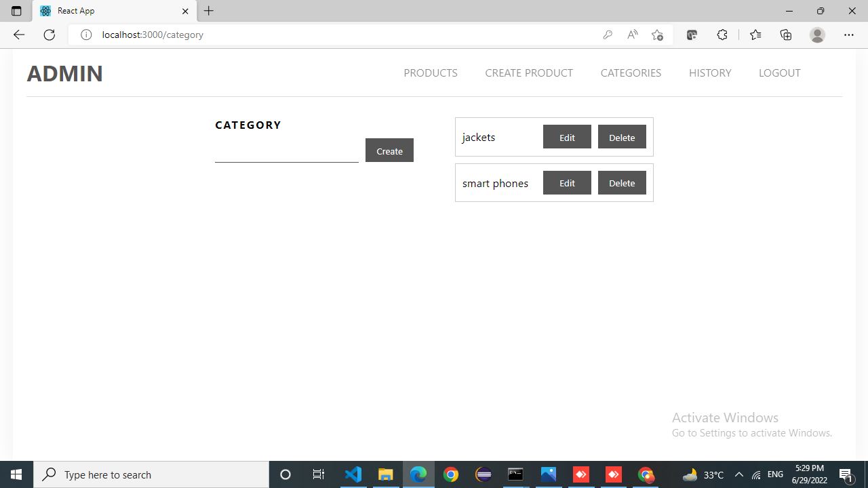Open Visual Studio Code from taskbar
The height and width of the screenshot is (488, 868).
pyautogui.click(x=353, y=474)
